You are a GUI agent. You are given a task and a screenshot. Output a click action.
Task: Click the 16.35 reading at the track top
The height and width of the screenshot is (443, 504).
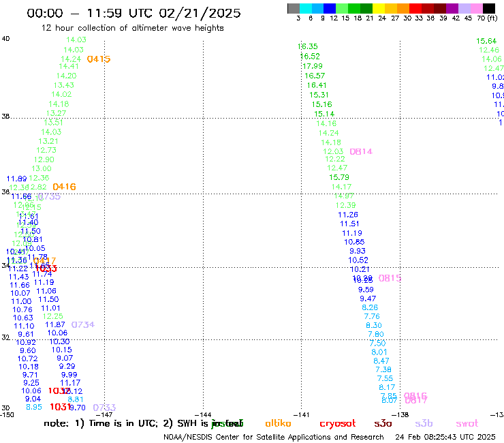(x=308, y=46)
